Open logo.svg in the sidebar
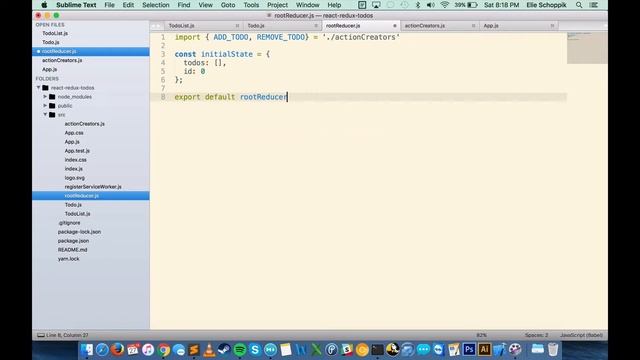Viewport: 640px width, 360px height. (75, 178)
